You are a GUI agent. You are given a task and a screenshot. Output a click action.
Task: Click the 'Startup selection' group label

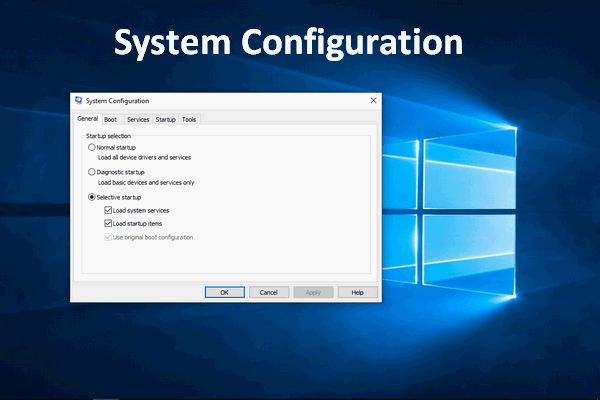[108, 136]
